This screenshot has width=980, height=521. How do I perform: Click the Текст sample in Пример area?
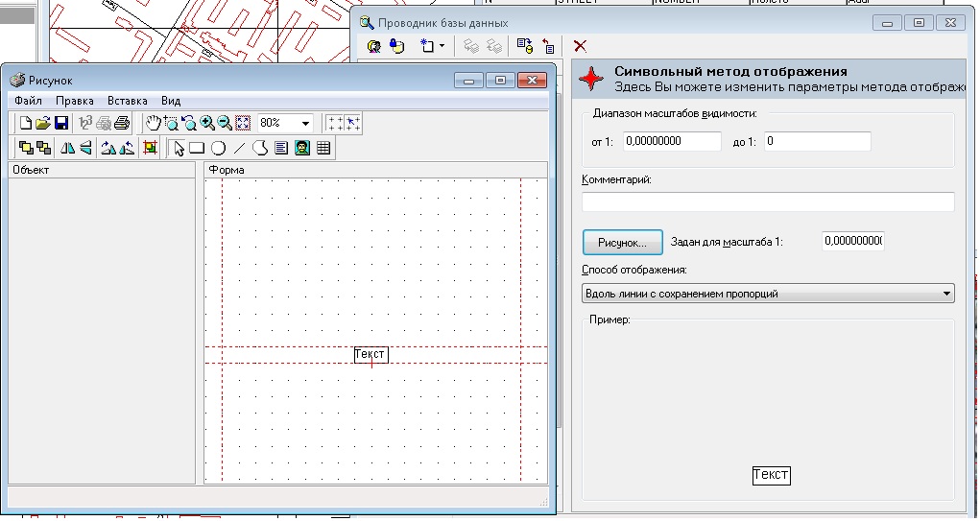[772, 475]
